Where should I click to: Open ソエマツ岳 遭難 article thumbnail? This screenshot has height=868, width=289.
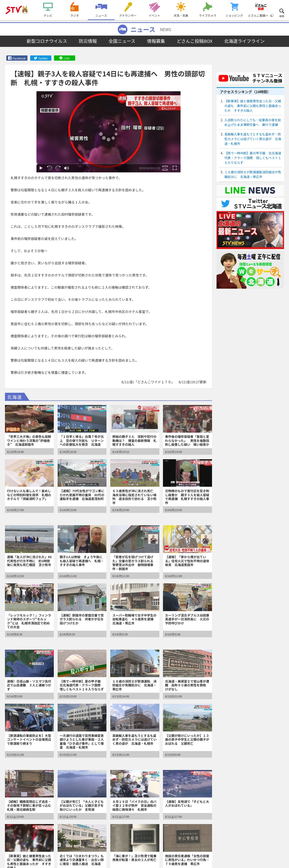(29, 663)
